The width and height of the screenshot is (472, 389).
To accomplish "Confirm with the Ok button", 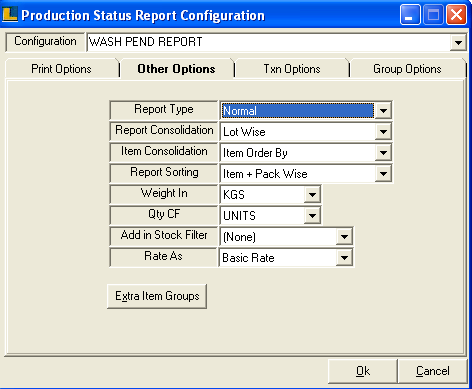I will tap(363, 371).
